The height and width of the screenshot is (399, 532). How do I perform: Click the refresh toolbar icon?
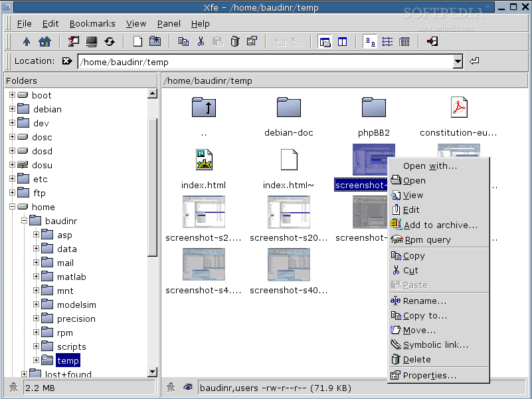tap(109, 42)
